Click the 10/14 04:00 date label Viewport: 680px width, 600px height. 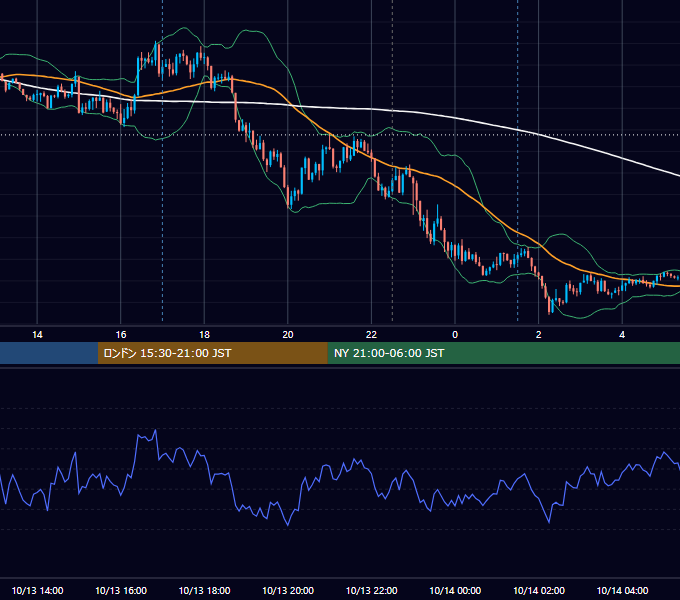tap(622, 590)
